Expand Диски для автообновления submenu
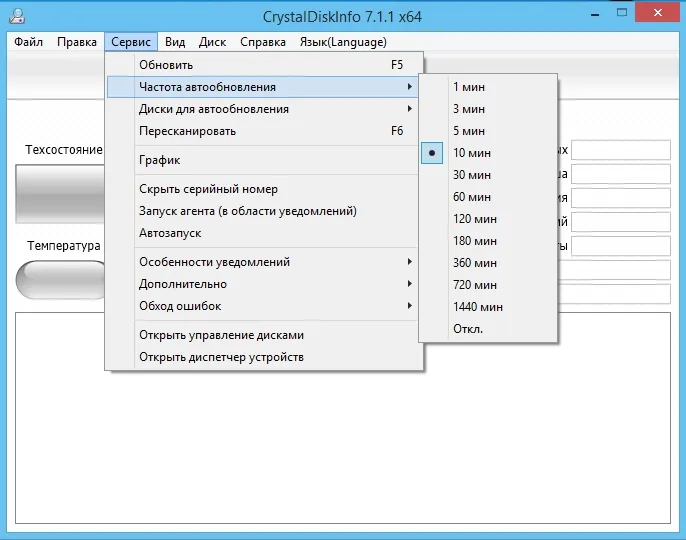 point(264,109)
